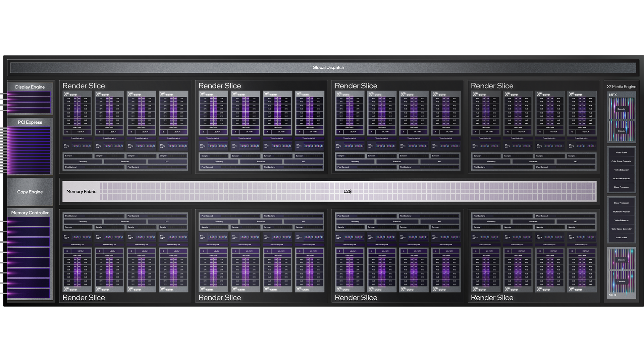Select the topmost Video Scaler block

tap(621, 153)
